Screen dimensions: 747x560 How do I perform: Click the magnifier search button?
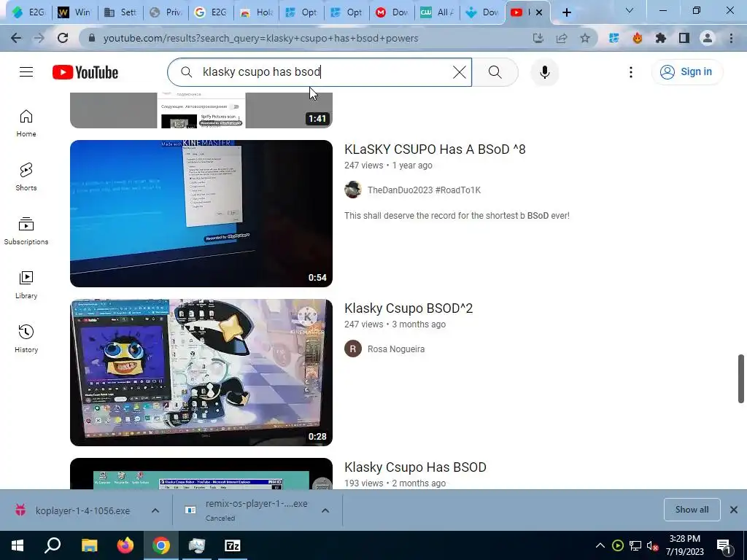tap(495, 72)
